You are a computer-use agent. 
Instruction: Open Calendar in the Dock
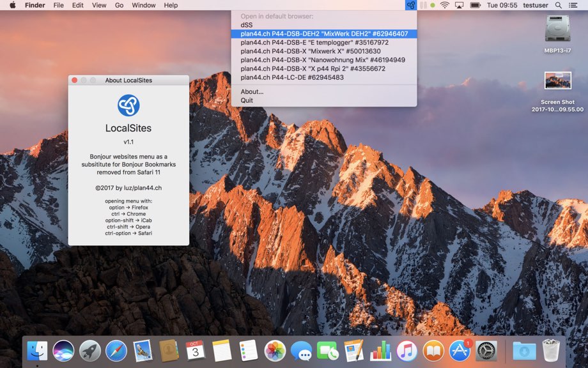point(196,351)
